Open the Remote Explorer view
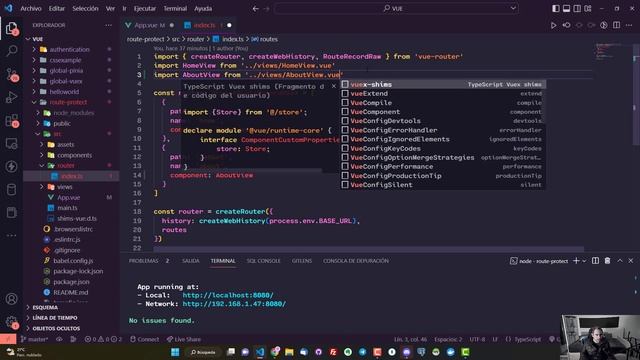640x360 pixels. [11, 144]
